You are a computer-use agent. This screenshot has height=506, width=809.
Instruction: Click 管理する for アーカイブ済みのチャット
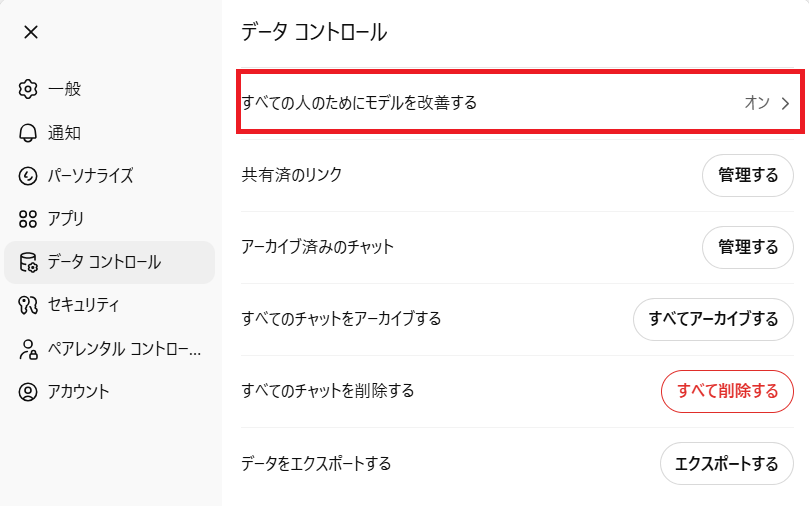point(748,247)
